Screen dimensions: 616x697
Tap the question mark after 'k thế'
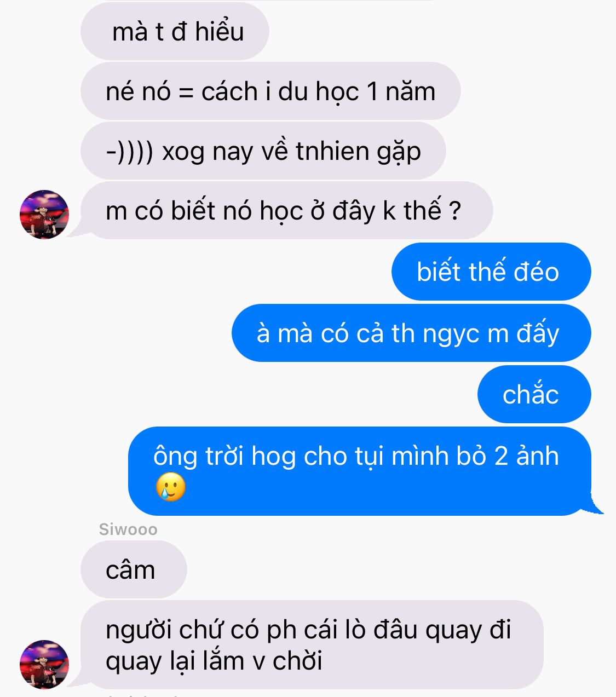(x=454, y=211)
